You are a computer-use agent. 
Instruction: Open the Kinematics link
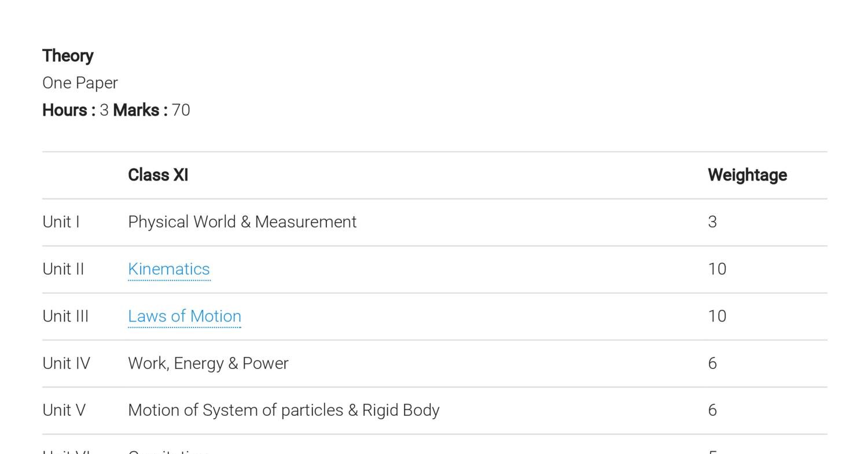tap(168, 270)
